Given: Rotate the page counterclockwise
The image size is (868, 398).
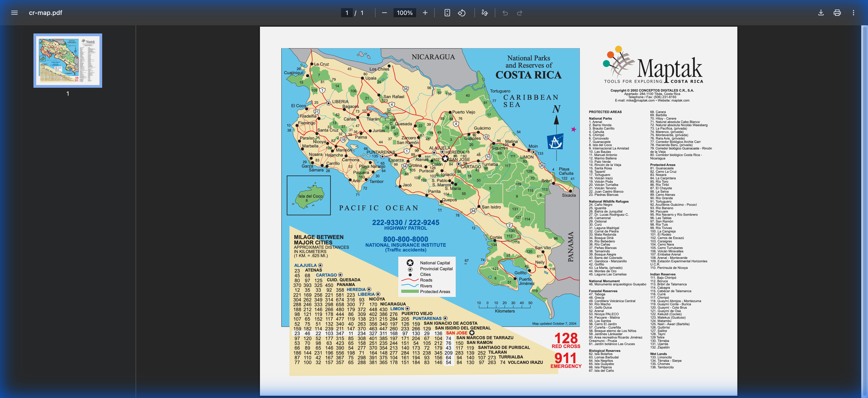Looking at the screenshot, I should pyautogui.click(x=462, y=13).
